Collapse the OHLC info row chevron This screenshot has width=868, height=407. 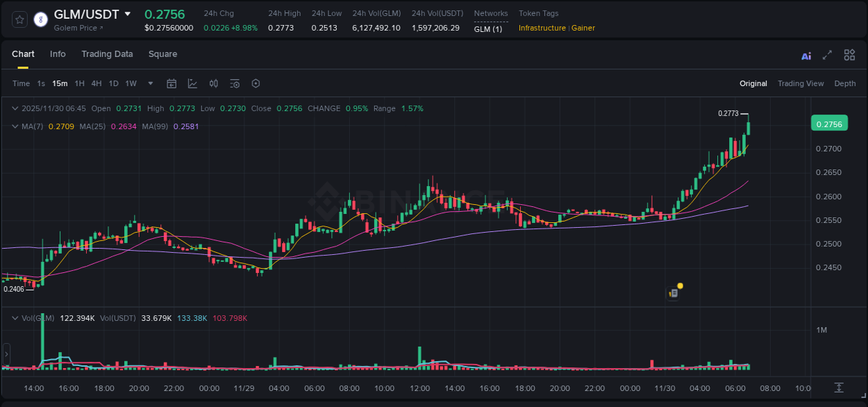[x=15, y=108]
